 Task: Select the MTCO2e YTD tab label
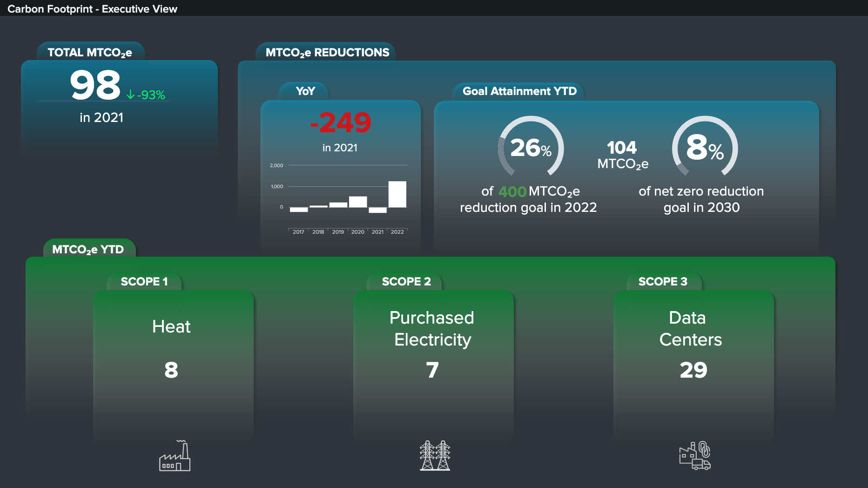88,250
